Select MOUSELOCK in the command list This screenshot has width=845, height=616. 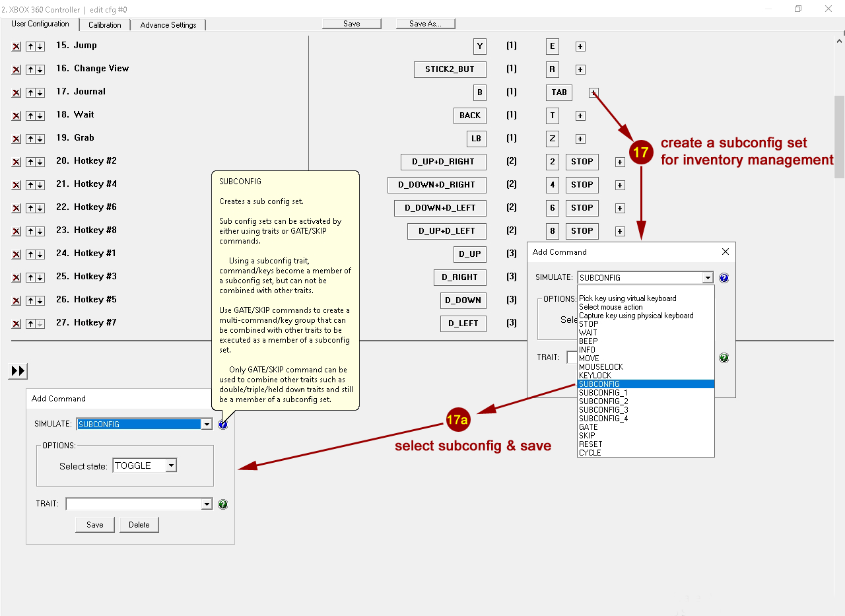click(601, 367)
